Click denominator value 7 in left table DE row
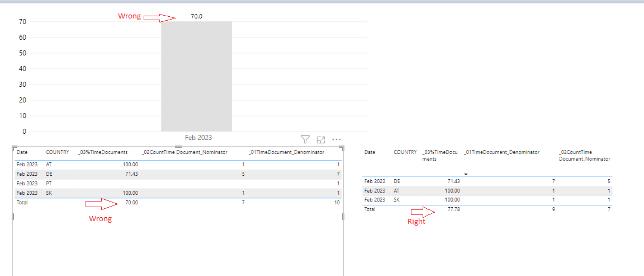 338,174
